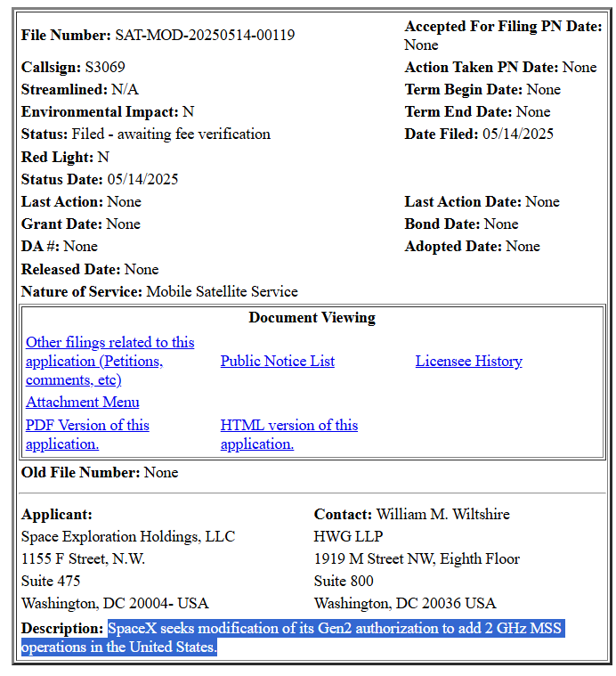Screen dimensions: 616x676
Task: Click the Description label
Action: [62, 628]
